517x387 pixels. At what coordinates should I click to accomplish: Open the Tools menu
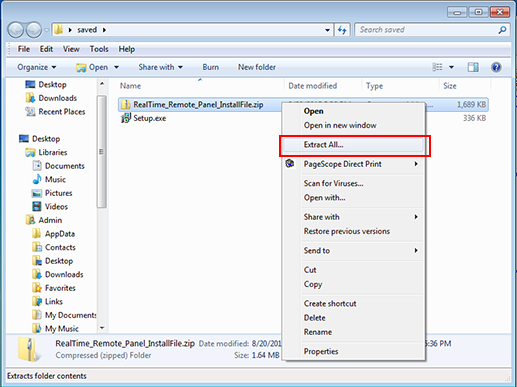pyautogui.click(x=99, y=49)
